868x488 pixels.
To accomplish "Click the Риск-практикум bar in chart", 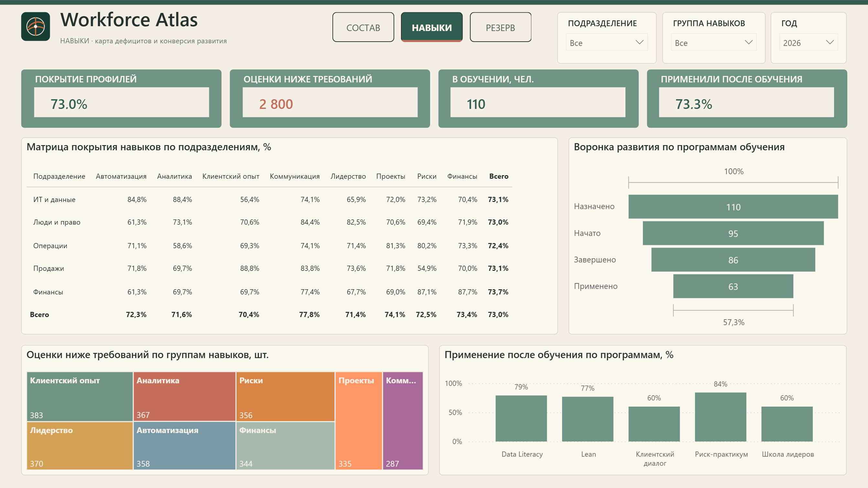I will coord(721,417).
